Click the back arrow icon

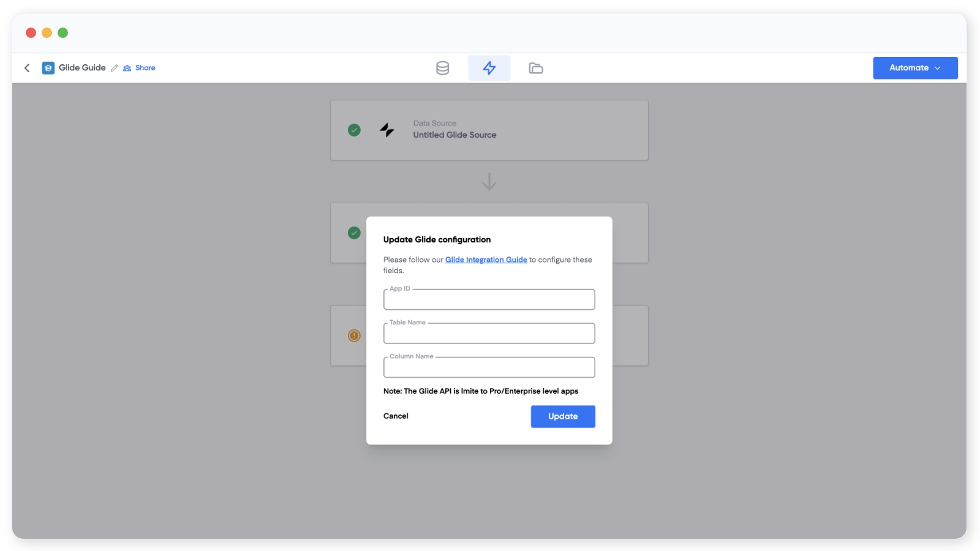[x=27, y=68]
